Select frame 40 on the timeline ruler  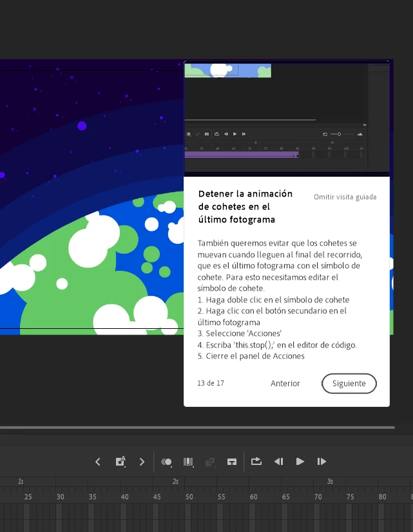click(124, 497)
